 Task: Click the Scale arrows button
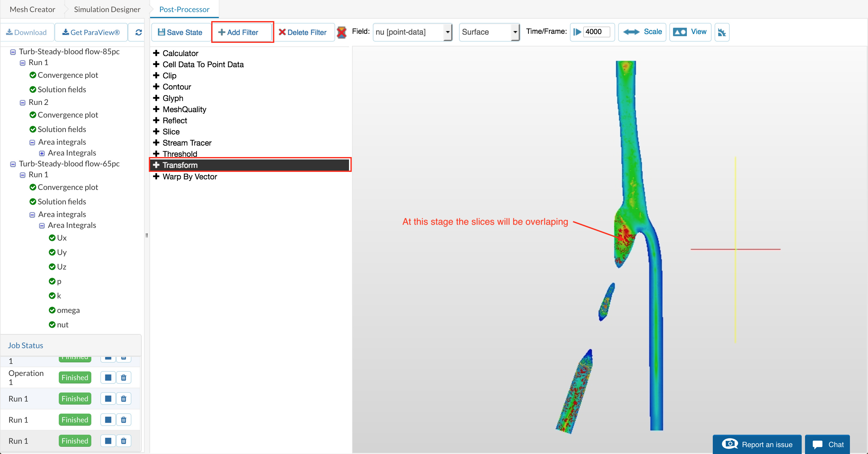(x=642, y=32)
